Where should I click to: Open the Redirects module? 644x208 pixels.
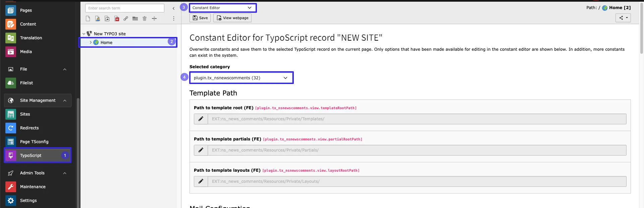38,128
